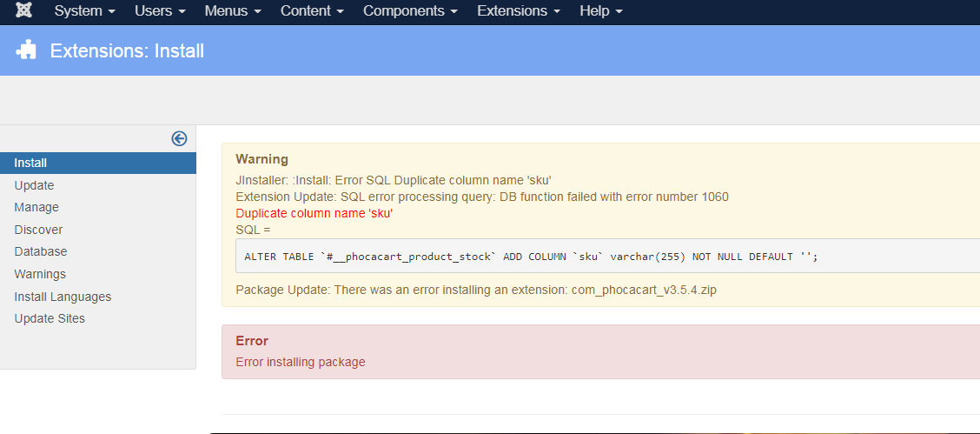Click the Extensions puzzle piece icon
The width and height of the screenshot is (980, 434).
coord(26,50)
